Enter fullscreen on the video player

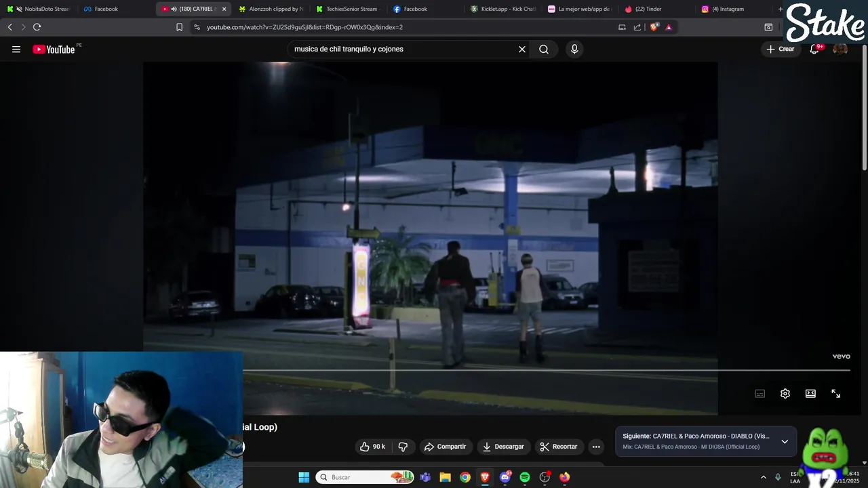coord(836,394)
